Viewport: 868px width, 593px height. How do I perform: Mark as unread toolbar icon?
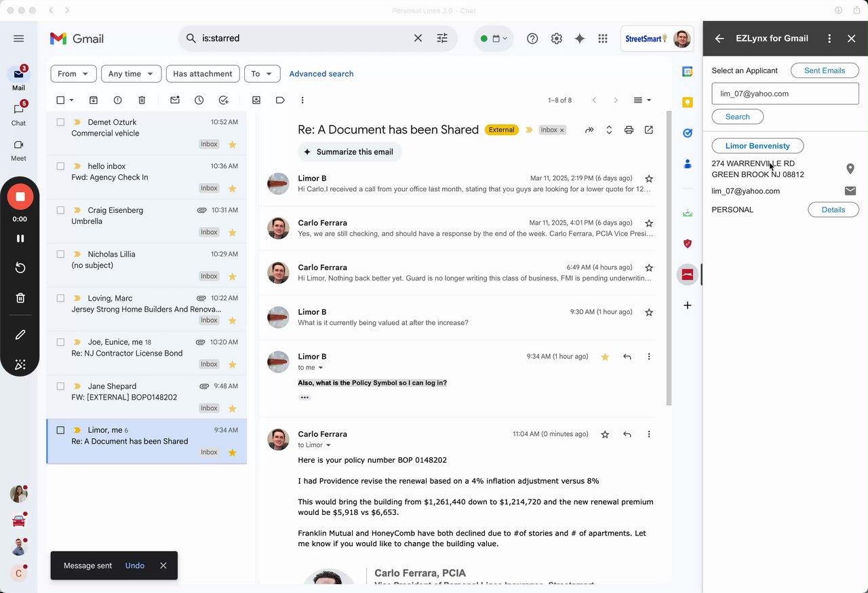pyautogui.click(x=175, y=100)
